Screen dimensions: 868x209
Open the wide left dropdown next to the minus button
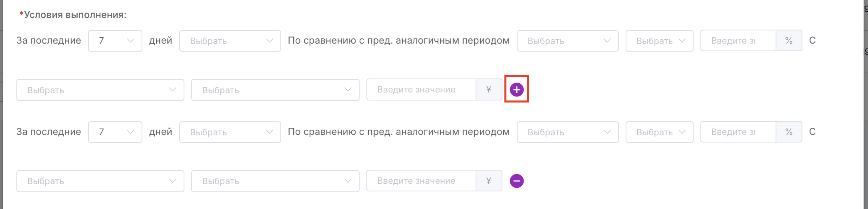[x=100, y=181]
